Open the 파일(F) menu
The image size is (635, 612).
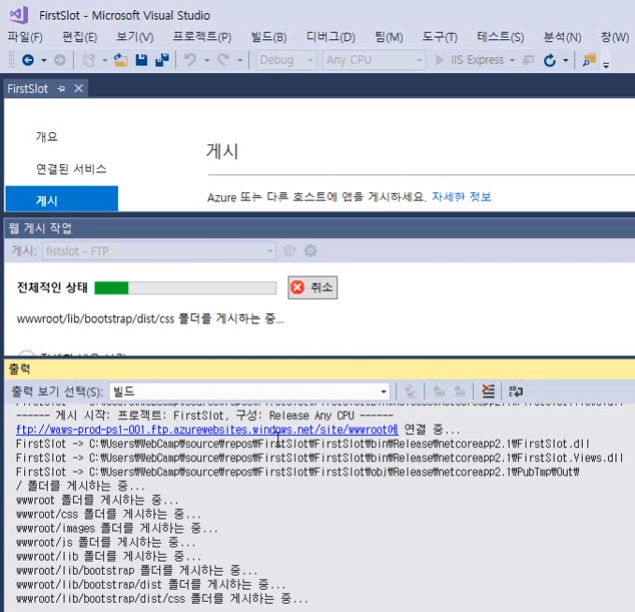pyautogui.click(x=25, y=37)
